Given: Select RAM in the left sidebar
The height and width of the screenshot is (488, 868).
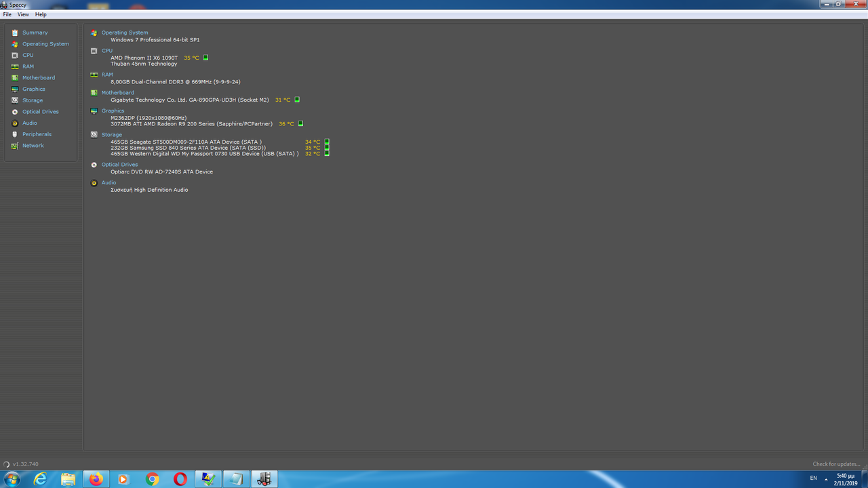Looking at the screenshot, I should pos(28,66).
